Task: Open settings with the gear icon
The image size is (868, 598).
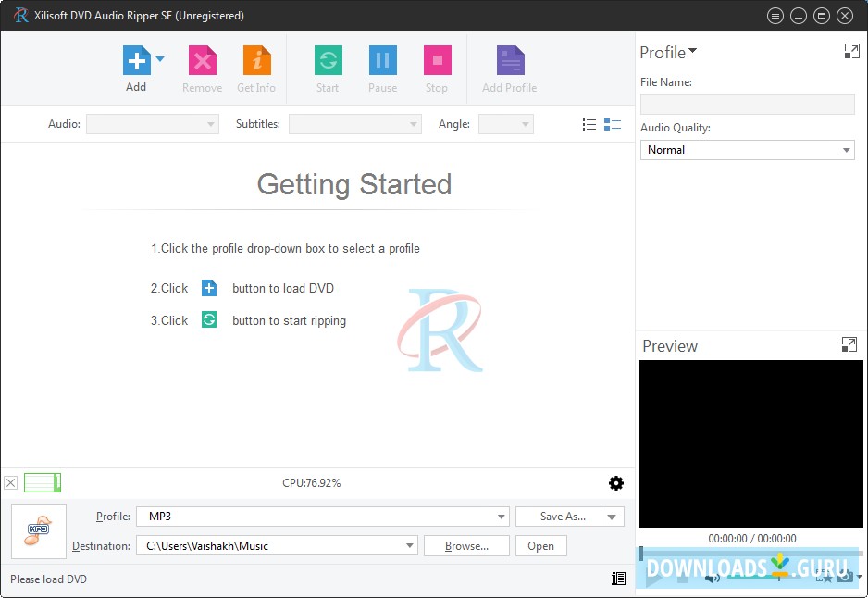Action: (616, 483)
